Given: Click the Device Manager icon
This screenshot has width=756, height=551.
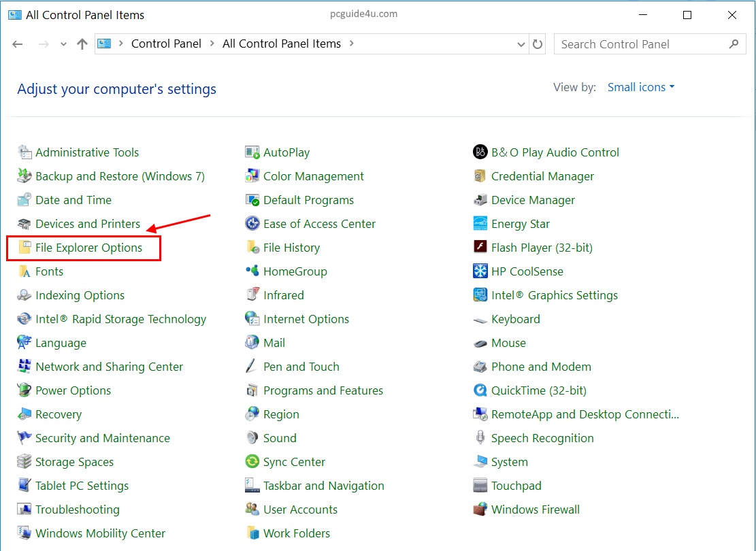Looking at the screenshot, I should pos(480,200).
